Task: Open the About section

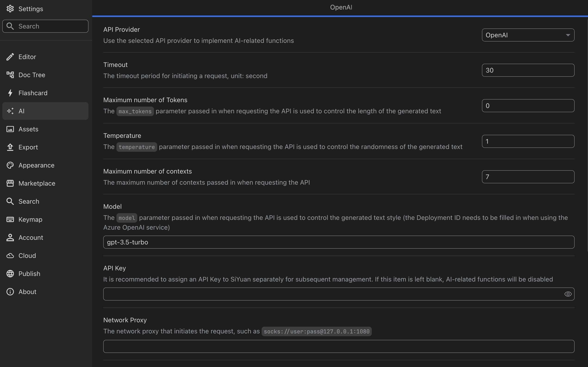Action: (45, 292)
